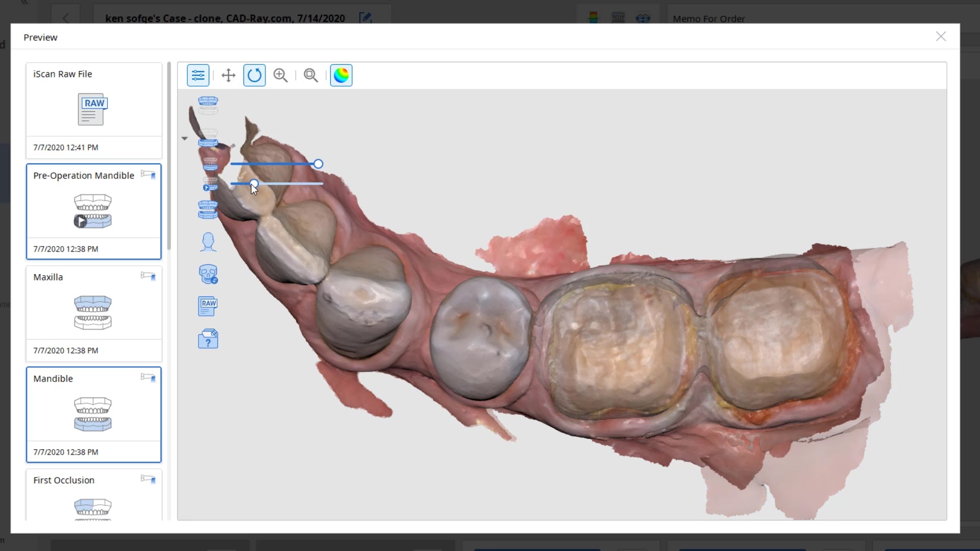
Task: Toggle the texture color display button
Action: 341,76
